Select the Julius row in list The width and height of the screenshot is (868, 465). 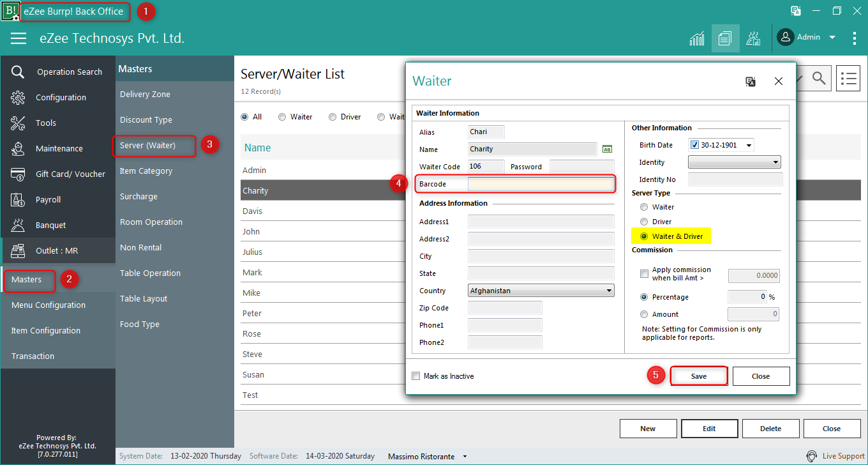[323, 252]
